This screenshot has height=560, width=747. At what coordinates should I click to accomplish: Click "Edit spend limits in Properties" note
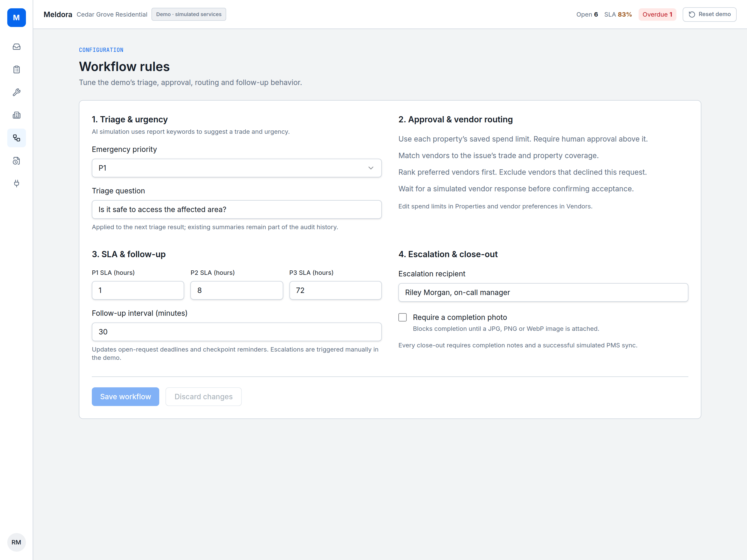[495, 206]
